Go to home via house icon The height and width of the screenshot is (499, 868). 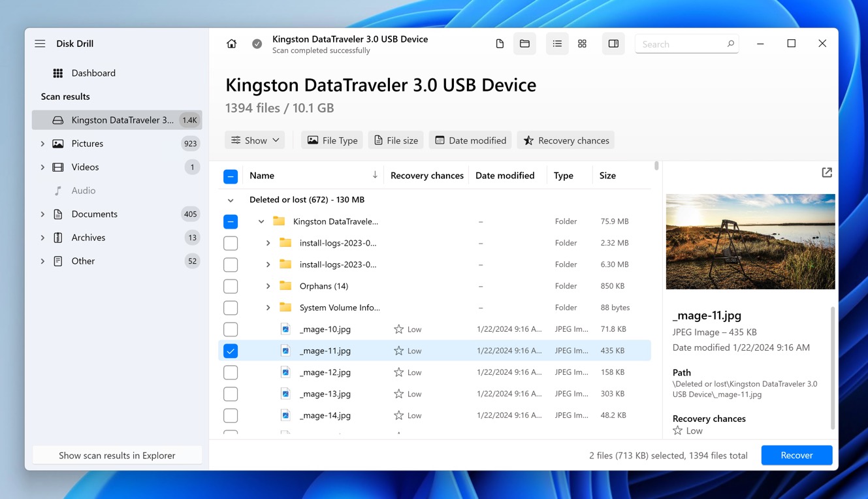(231, 44)
